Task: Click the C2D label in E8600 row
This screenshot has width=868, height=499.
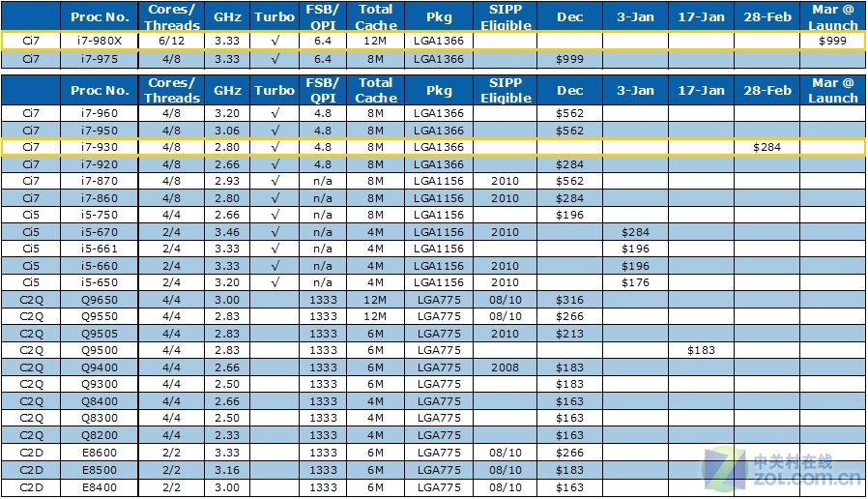Action: tap(32, 453)
